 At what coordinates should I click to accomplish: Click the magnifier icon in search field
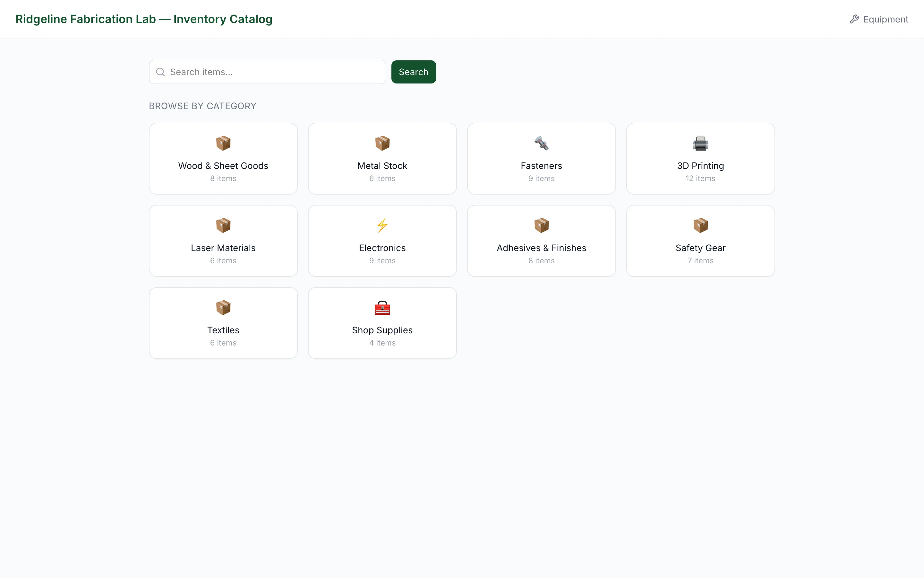click(160, 72)
